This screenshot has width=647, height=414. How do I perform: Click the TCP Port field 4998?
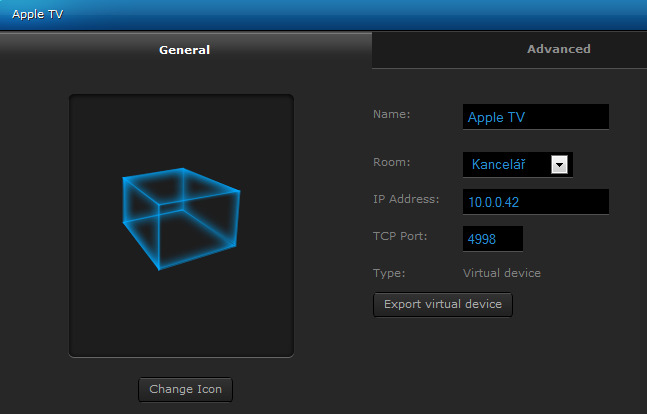coord(493,239)
